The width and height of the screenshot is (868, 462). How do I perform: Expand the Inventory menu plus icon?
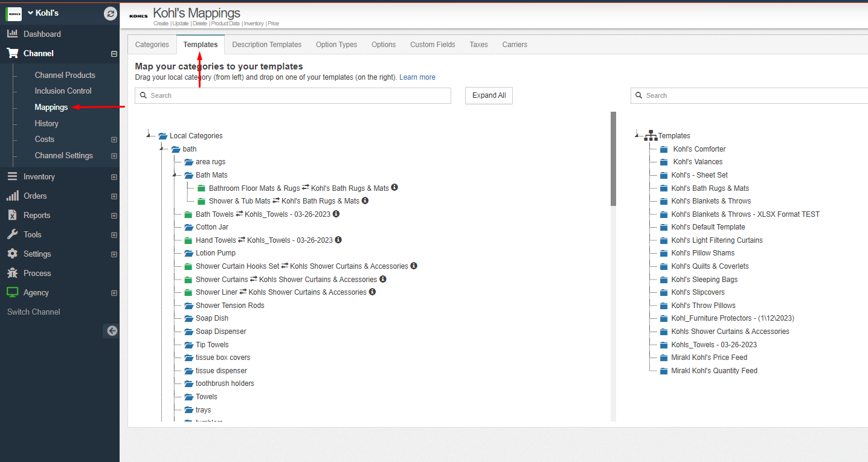pos(114,177)
